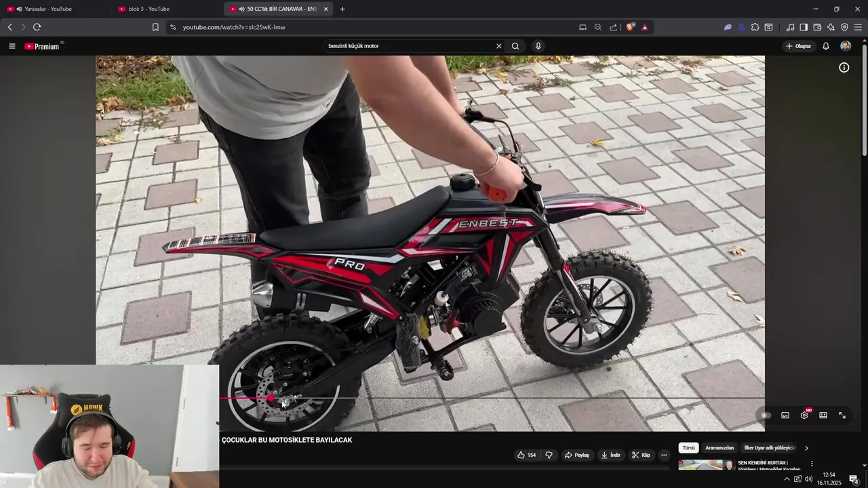Expand Windows hidden tray icons
This screenshot has width=868, height=488.
coord(787,479)
